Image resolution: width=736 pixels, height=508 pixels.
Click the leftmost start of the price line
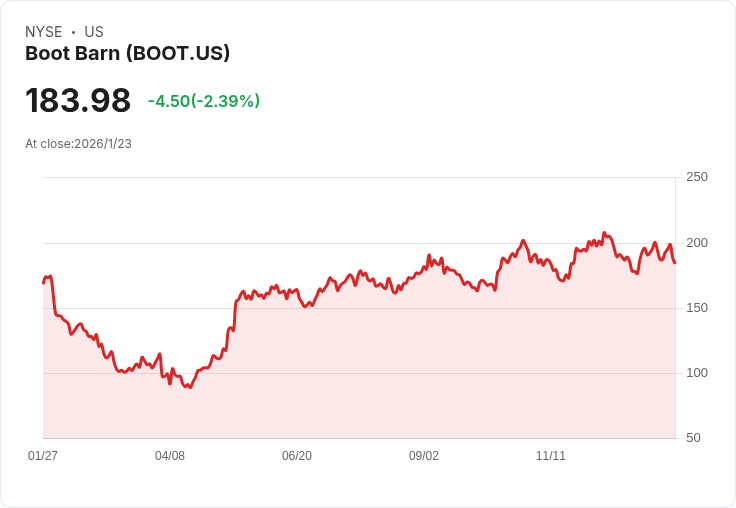tap(43, 283)
